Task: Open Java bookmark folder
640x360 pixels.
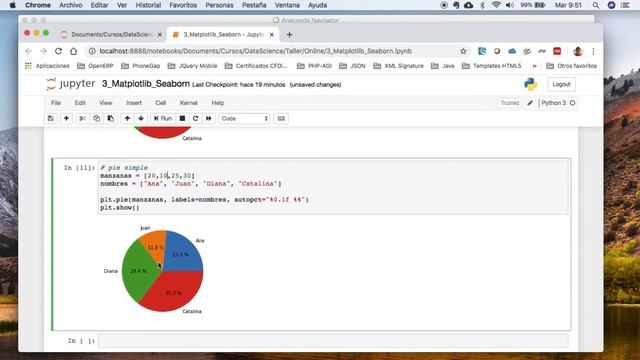Action: pos(443,66)
